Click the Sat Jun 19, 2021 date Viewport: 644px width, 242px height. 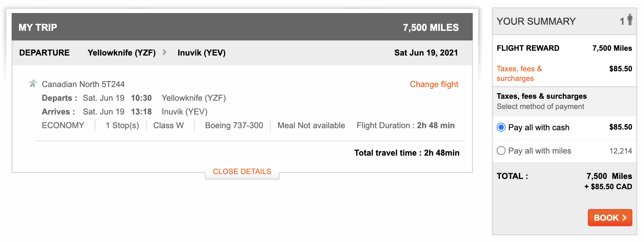click(x=426, y=53)
